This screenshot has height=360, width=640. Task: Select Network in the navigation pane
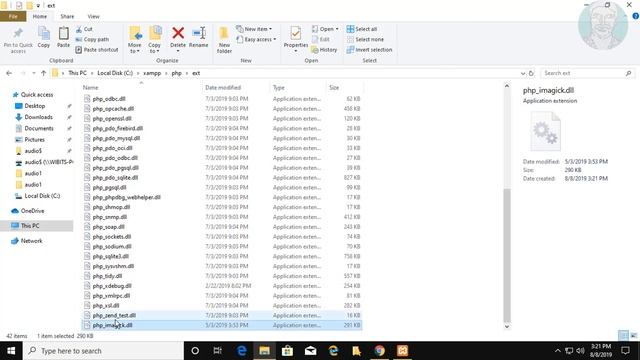(31, 241)
